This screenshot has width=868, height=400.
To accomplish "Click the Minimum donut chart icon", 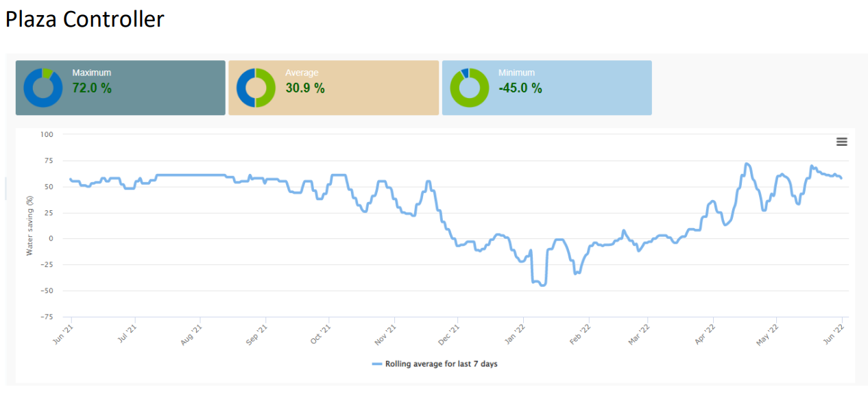I will [469, 88].
